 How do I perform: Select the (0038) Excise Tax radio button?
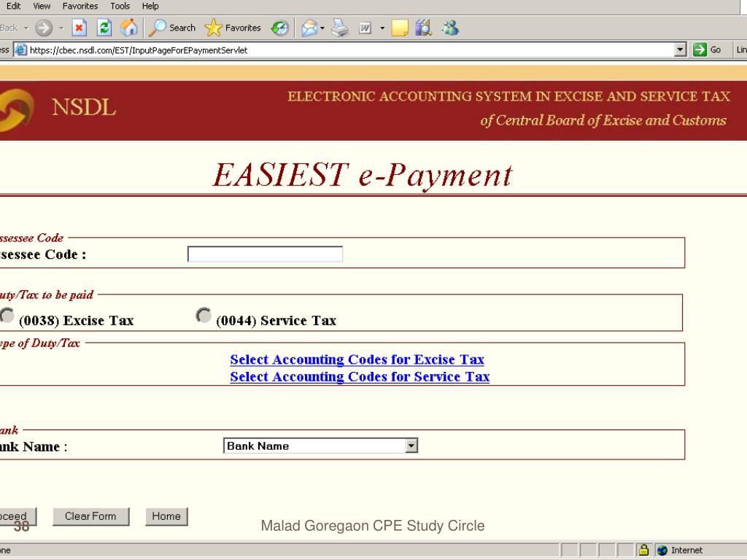pos(6,315)
